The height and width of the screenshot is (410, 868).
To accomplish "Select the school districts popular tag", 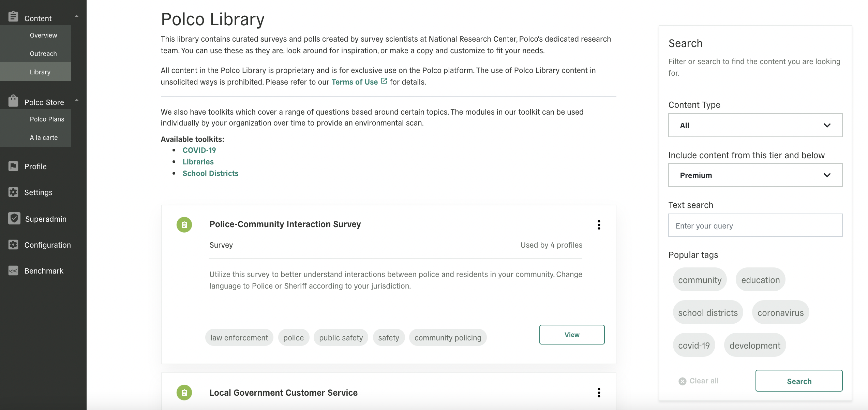I will 708,312.
